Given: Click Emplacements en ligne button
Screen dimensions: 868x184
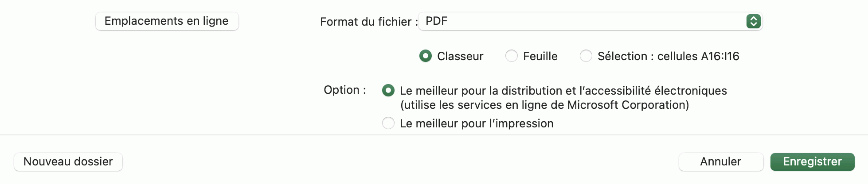Looking at the screenshot, I should [167, 21].
